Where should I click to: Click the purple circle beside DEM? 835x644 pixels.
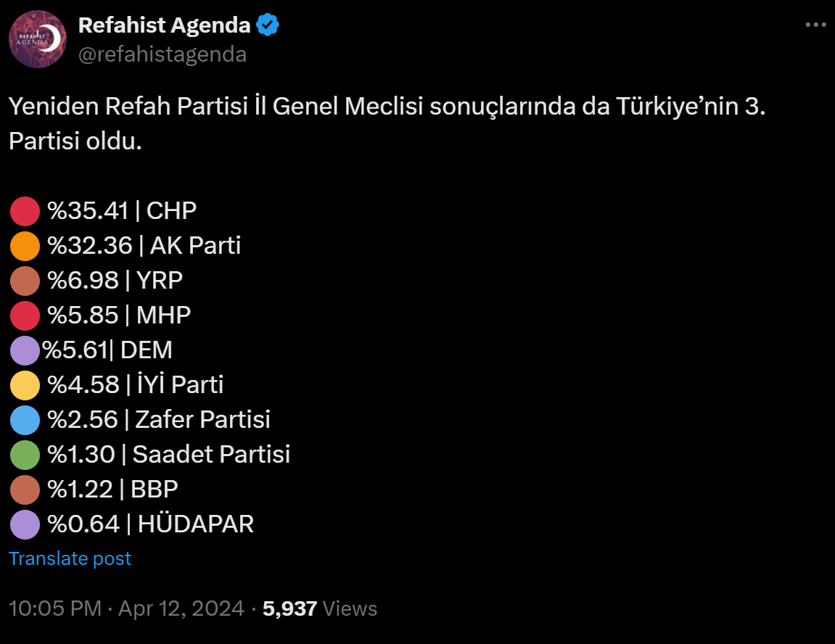pyautogui.click(x=25, y=350)
